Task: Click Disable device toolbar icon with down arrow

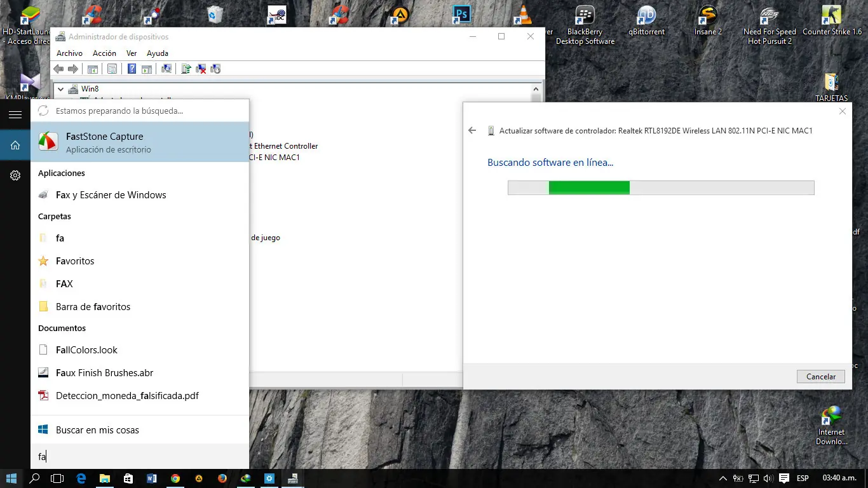Action: click(215, 69)
